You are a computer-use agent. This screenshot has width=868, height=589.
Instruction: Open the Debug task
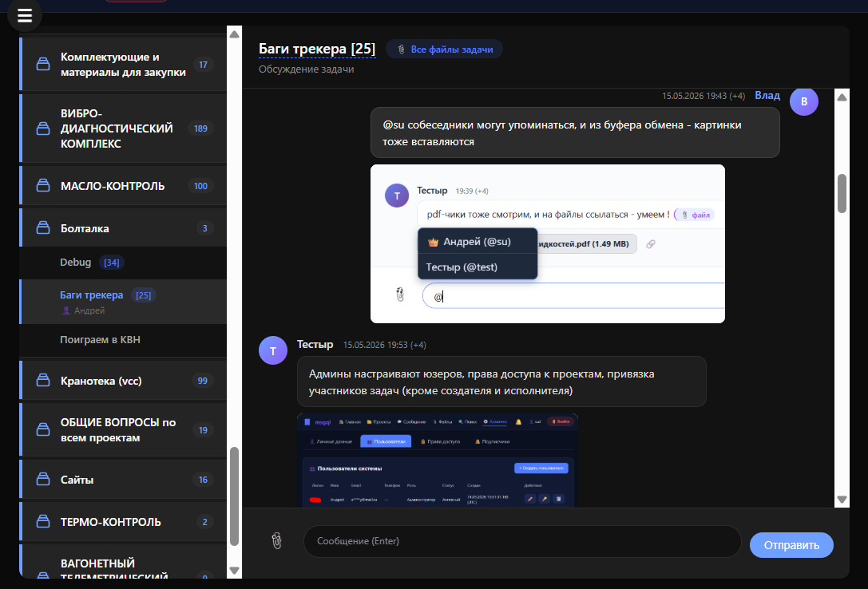(x=124, y=263)
